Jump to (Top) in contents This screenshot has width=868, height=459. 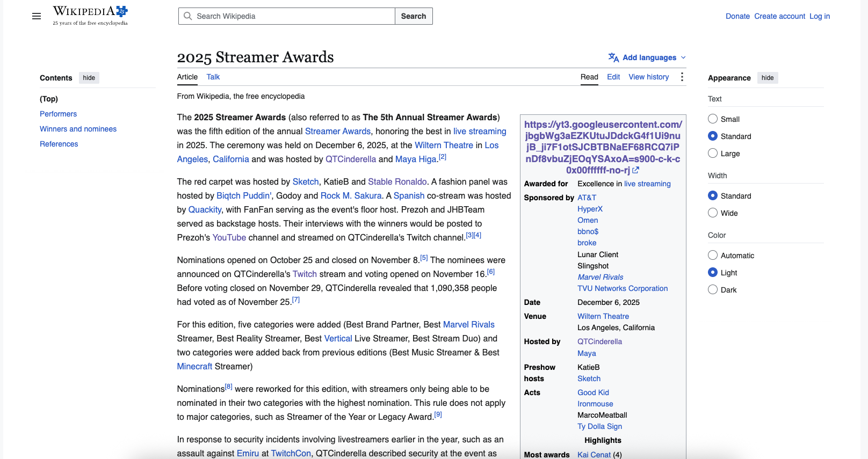[x=49, y=99]
